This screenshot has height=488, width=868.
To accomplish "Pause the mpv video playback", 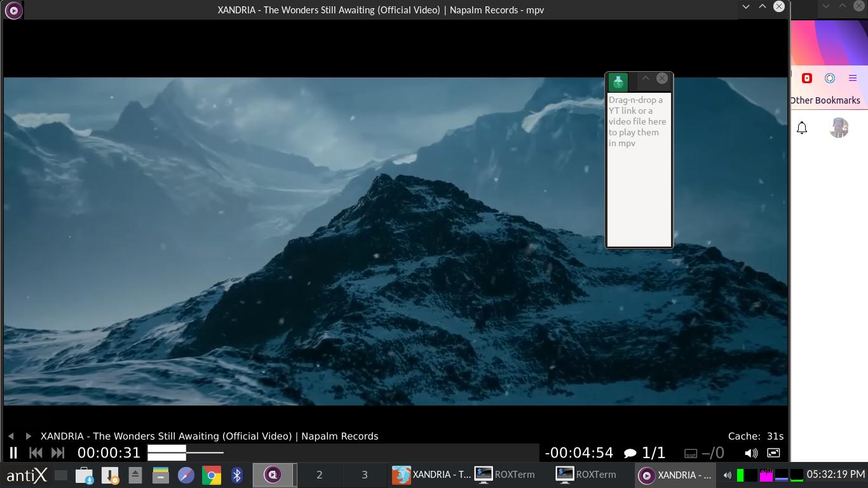I will point(13,453).
